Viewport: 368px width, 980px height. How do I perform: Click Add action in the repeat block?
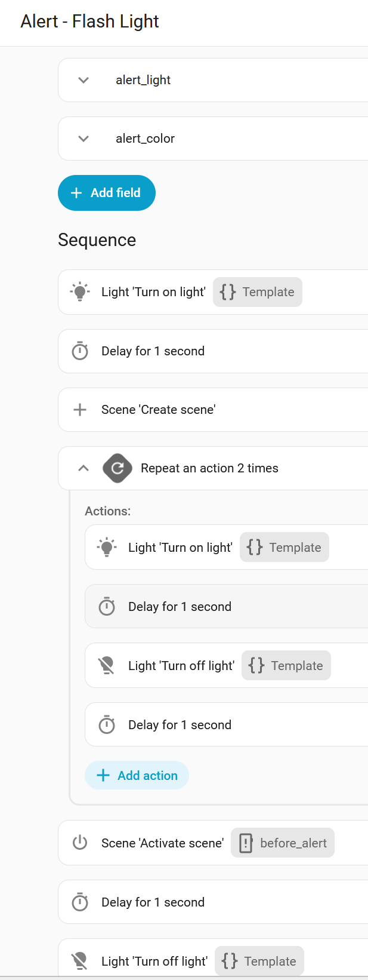(137, 776)
